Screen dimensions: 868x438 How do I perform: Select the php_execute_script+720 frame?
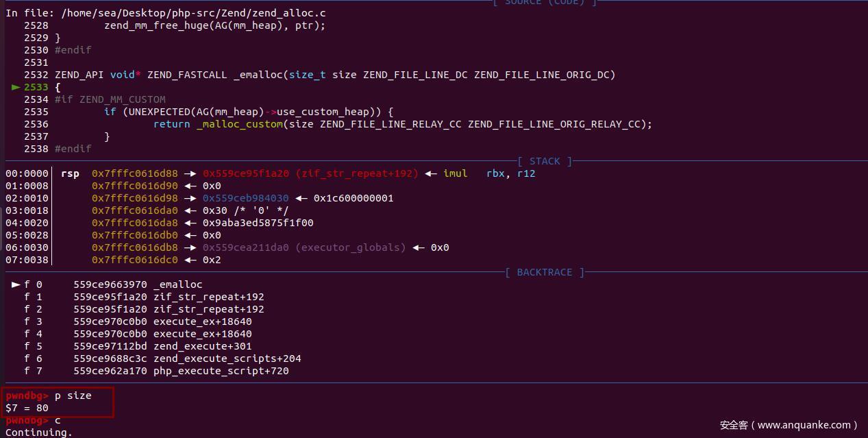point(156,371)
